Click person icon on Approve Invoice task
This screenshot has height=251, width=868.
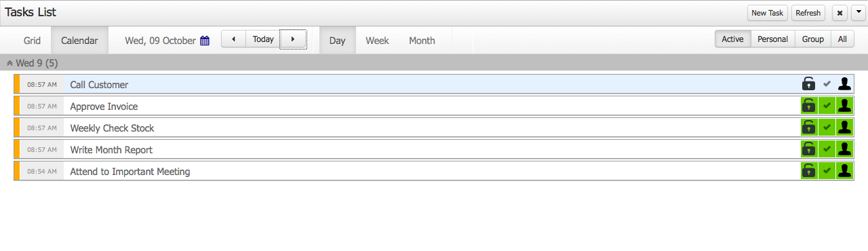[844, 106]
